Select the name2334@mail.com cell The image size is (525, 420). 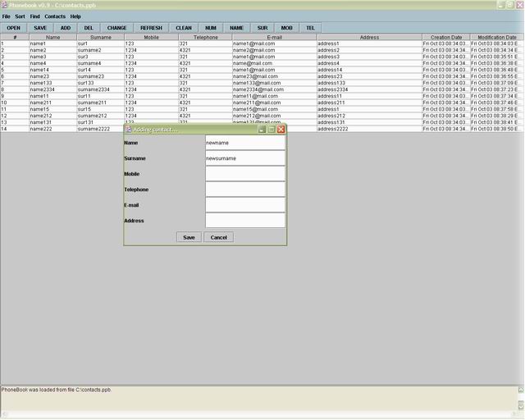[x=275, y=89]
